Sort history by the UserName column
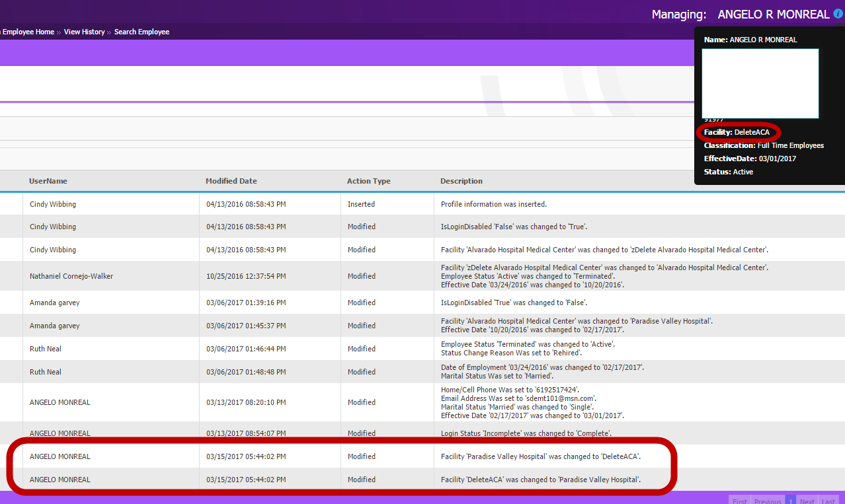 tap(48, 180)
